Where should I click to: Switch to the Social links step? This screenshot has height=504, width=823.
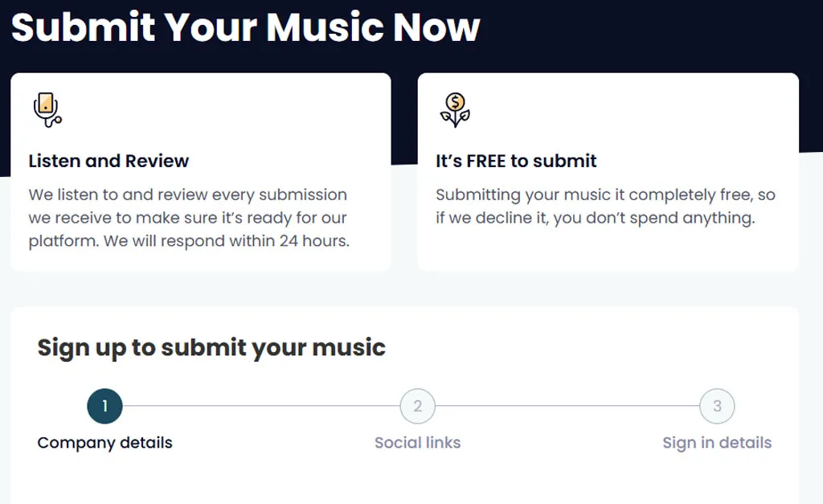coord(418,443)
